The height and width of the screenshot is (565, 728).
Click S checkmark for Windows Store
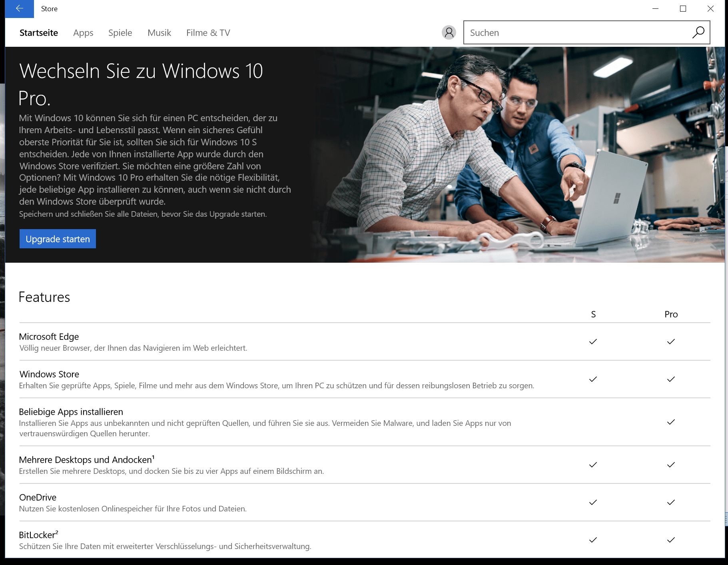[x=593, y=379]
